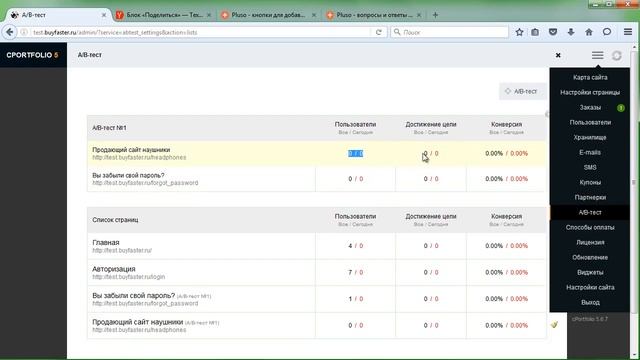The image size is (640, 360).
Task: Open a new browser tab with plus
Action: [x=435, y=15]
